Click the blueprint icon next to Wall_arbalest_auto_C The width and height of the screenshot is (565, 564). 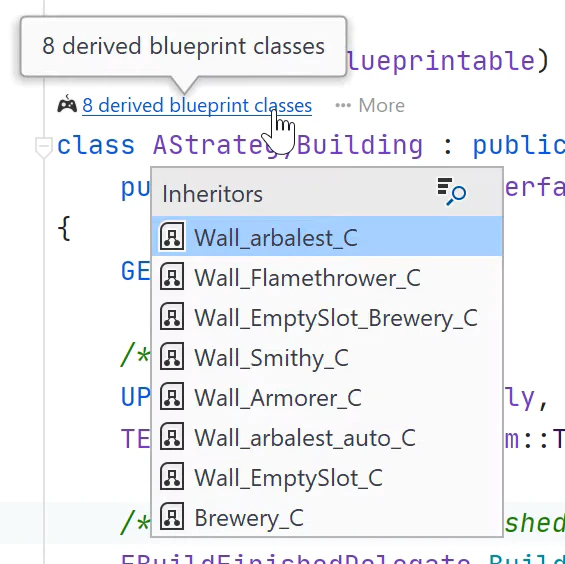coord(172,436)
